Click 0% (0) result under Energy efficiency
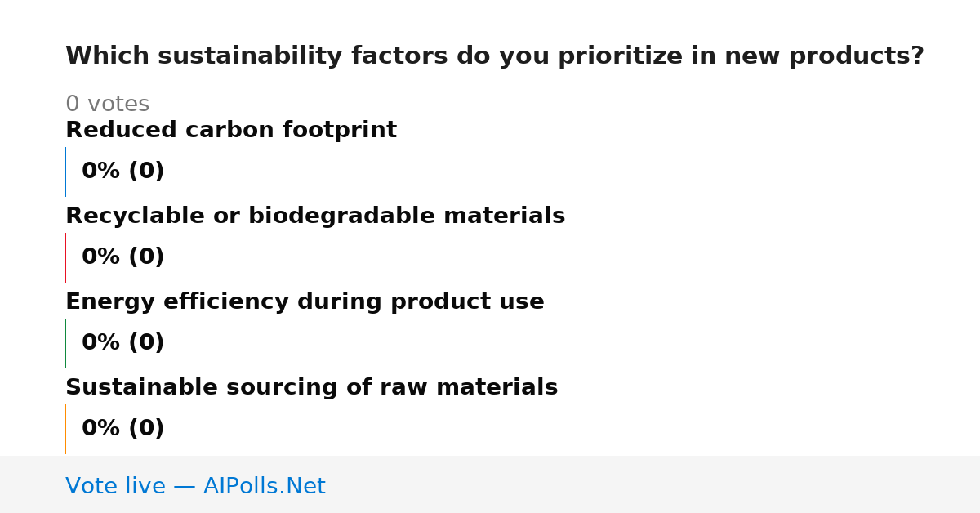Image resolution: width=980 pixels, height=513 pixels. tap(123, 343)
